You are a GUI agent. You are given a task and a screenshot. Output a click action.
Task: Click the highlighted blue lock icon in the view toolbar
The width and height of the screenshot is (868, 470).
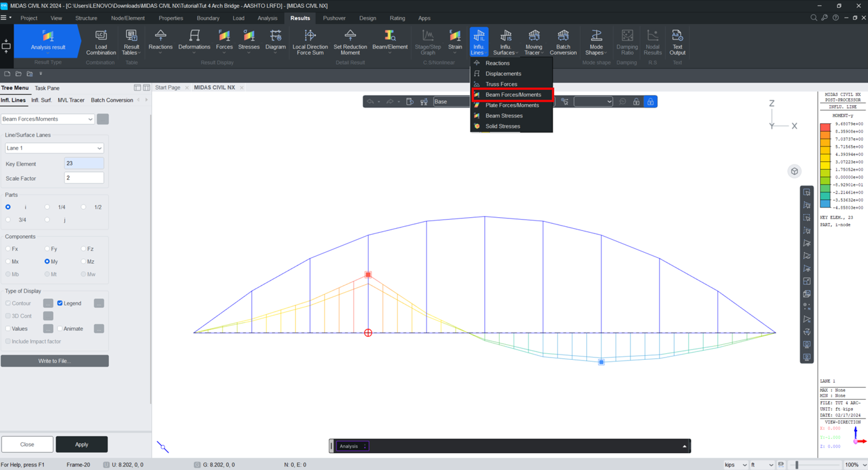click(650, 102)
